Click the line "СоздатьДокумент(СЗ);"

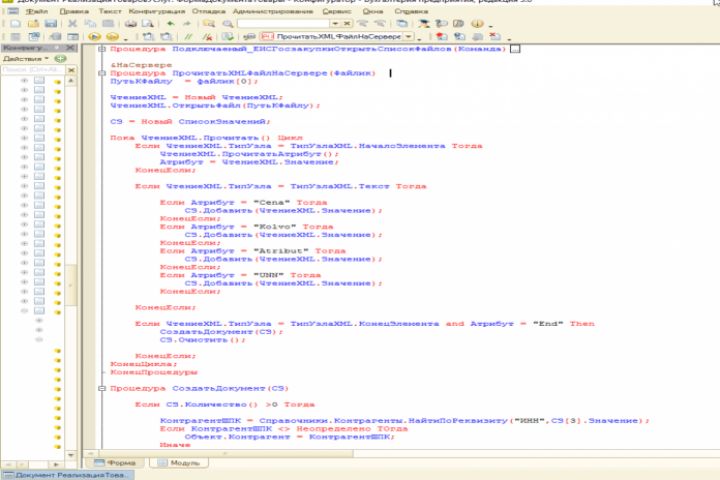[221, 332]
